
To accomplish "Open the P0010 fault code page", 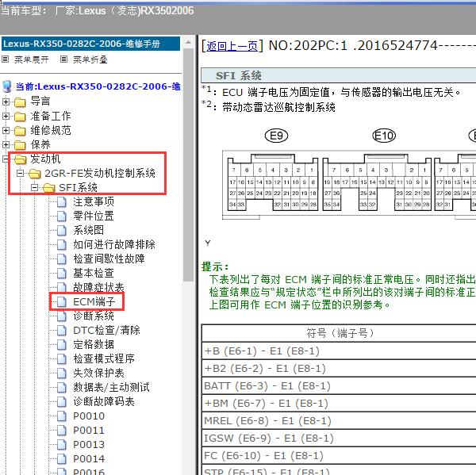I will click(x=89, y=416).
